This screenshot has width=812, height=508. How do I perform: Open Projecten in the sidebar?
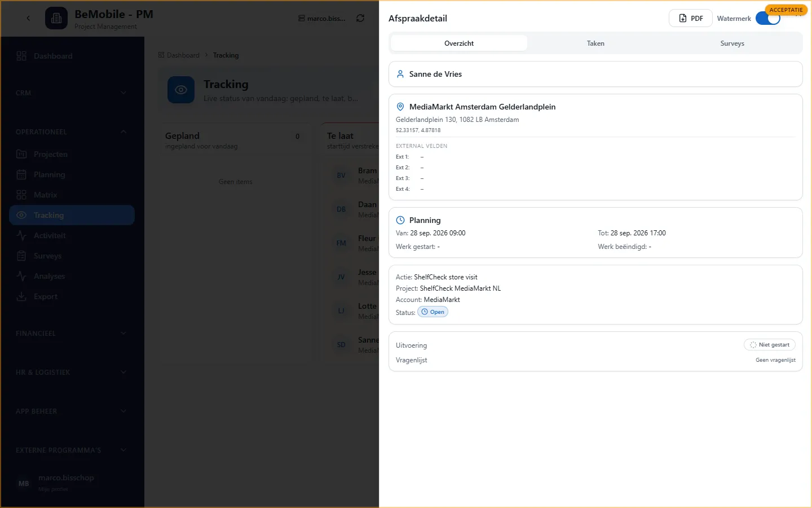(72, 154)
